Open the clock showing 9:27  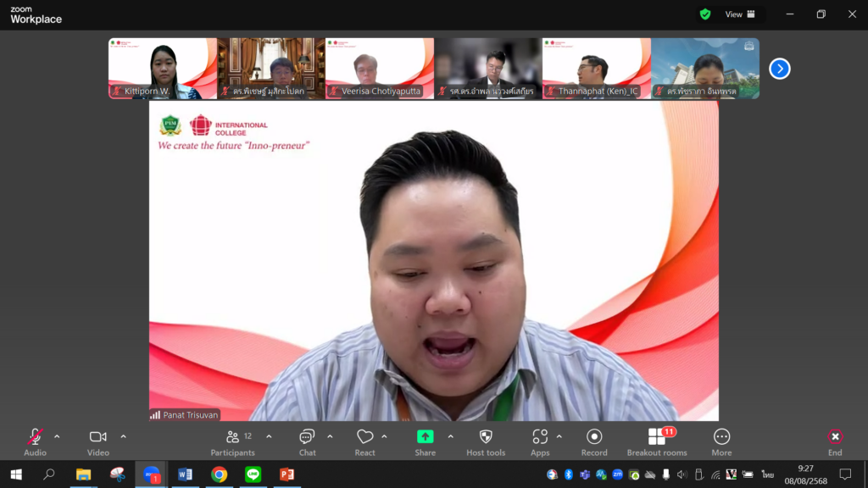[x=805, y=474]
